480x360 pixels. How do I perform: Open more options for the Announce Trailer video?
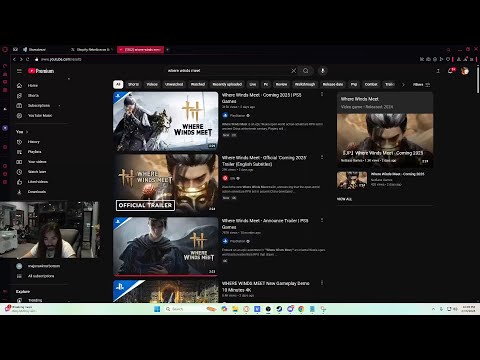tap(322, 220)
